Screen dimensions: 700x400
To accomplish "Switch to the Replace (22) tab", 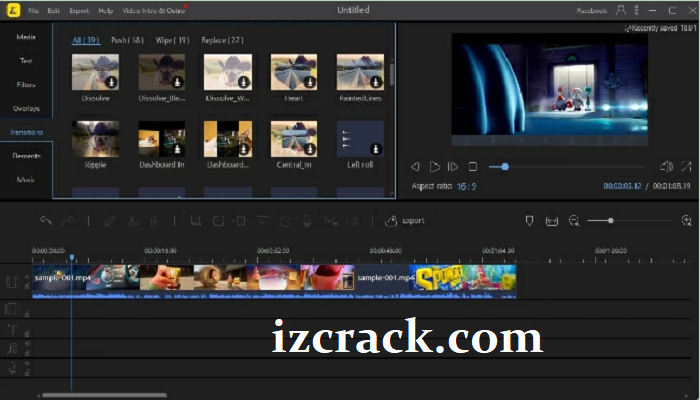I will point(222,40).
